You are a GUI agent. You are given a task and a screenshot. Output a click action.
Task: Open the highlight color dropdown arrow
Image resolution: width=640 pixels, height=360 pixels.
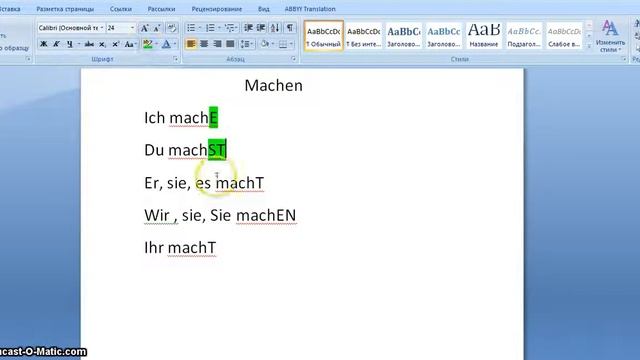click(157, 44)
